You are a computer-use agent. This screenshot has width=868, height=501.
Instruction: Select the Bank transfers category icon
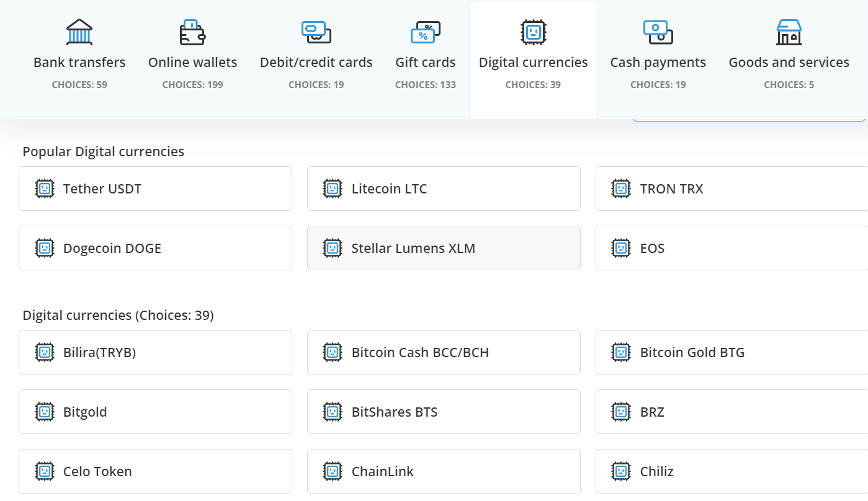(x=79, y=31)
